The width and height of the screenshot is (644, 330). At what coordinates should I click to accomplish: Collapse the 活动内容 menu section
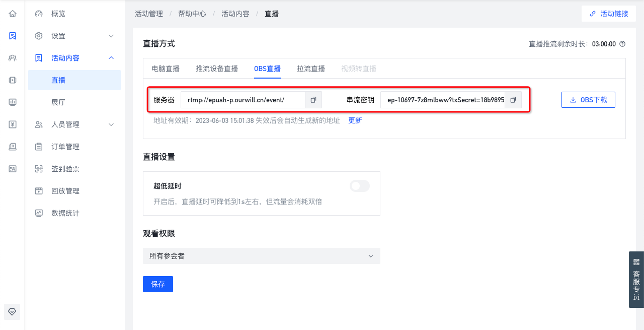pyautogui.click(x=74, y=58)
